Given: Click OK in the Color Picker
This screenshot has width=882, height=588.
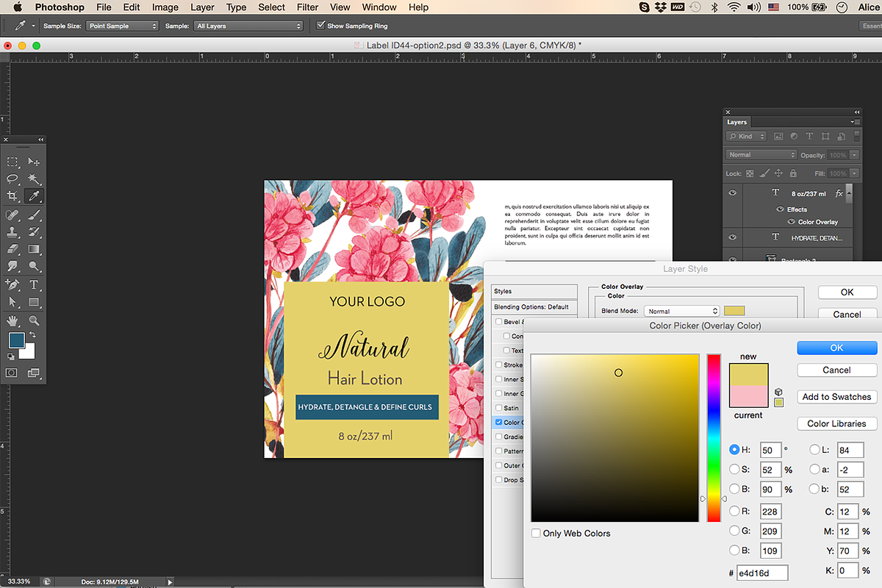Looking at the screenshot, I should pos(836,348).
